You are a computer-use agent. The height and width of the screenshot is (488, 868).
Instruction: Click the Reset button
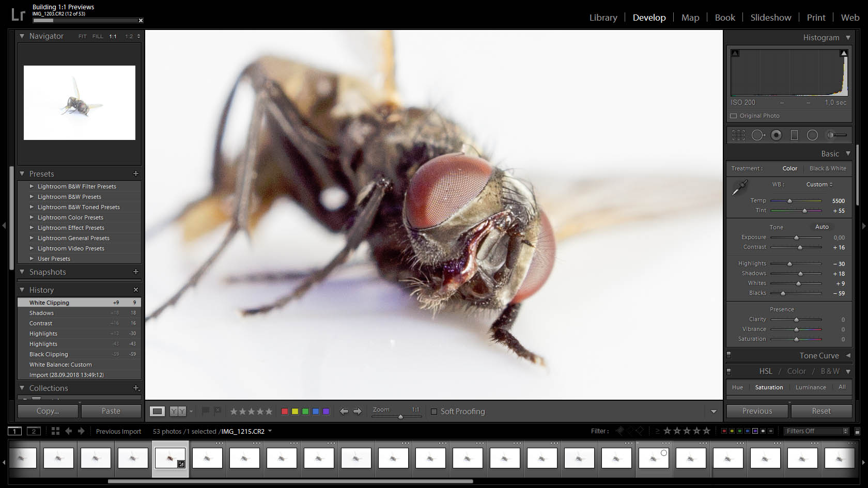(822, 411)
